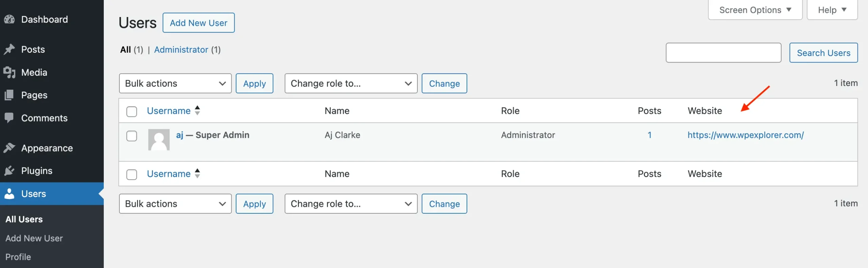Click the aj user avatar image

tap(159, 140)
